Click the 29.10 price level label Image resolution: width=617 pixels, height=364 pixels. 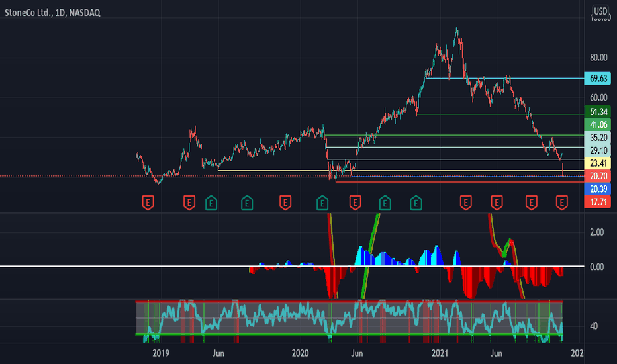598,150
